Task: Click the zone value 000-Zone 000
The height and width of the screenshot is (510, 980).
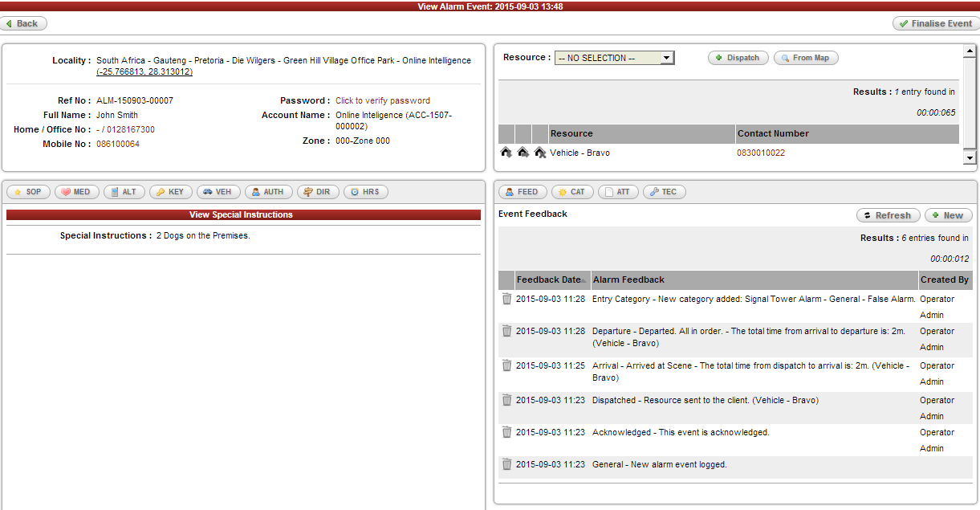Action: point(363,141)
